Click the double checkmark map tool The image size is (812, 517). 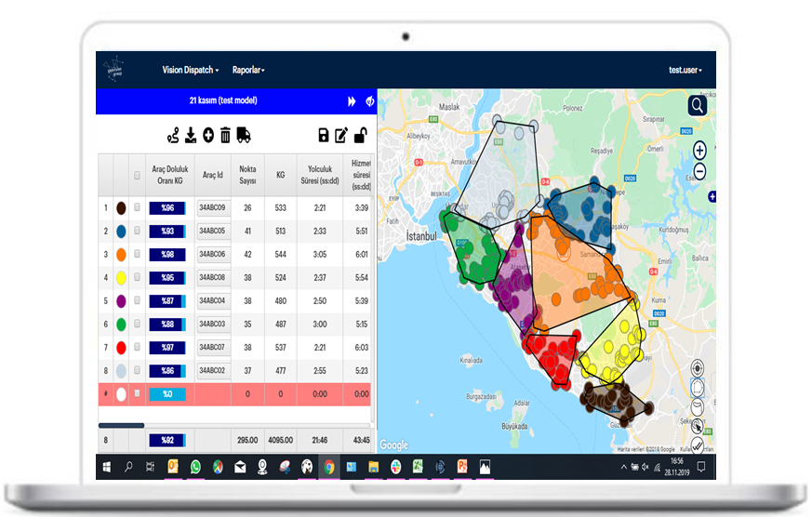coord(698,445)
